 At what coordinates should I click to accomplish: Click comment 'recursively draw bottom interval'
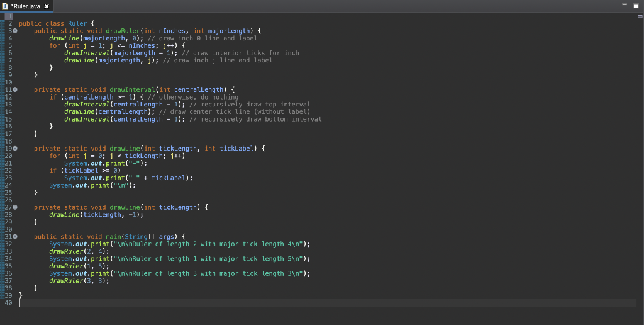pos(255,119)
